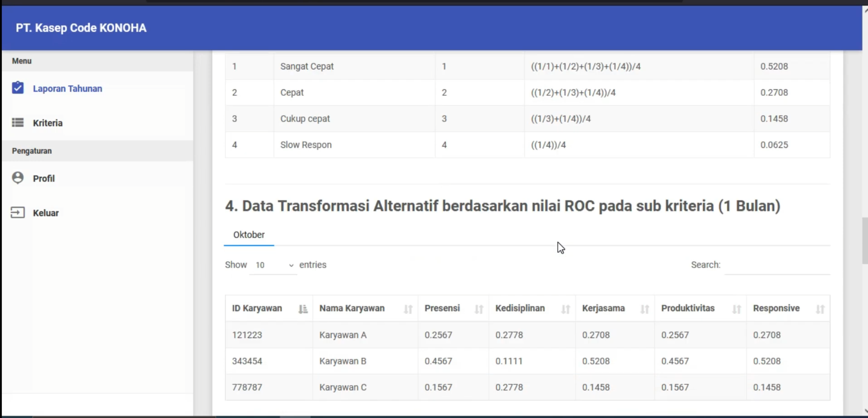
Task: Focus the Search input field
Action: 777,265
